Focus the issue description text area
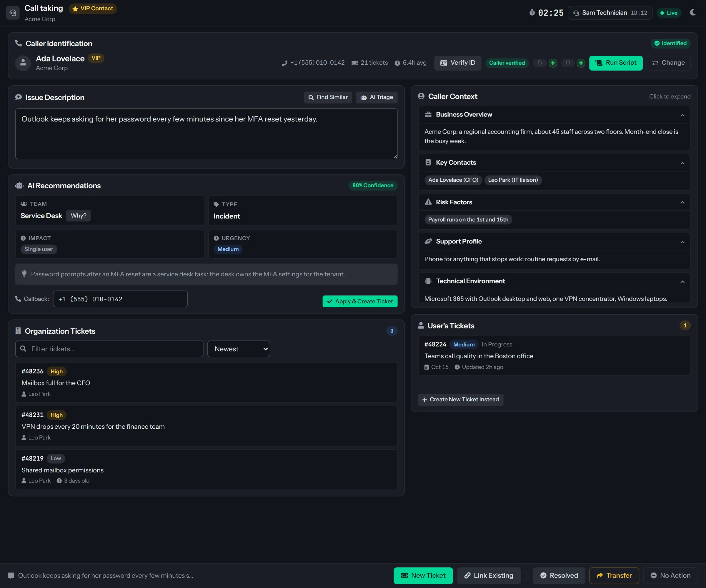This screenshot has width=706, height=588. pyautogui.click(x=206, y=134)
